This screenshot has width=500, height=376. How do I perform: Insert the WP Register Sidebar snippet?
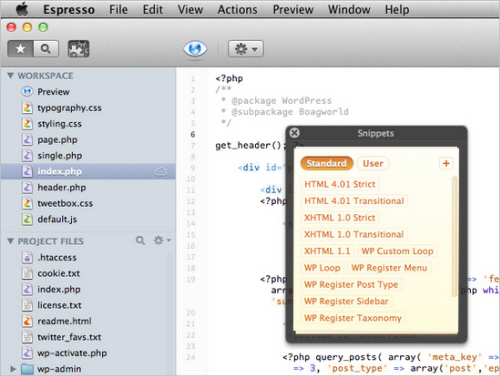346,301
